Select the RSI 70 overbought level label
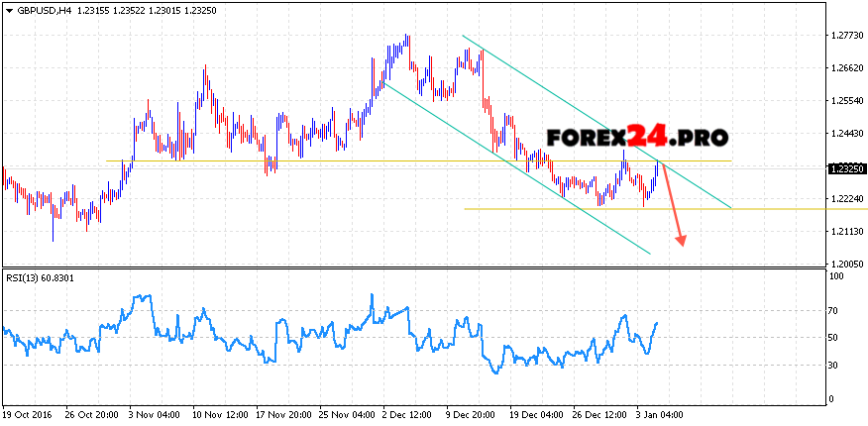868x426 pixels. pos(834,311)
